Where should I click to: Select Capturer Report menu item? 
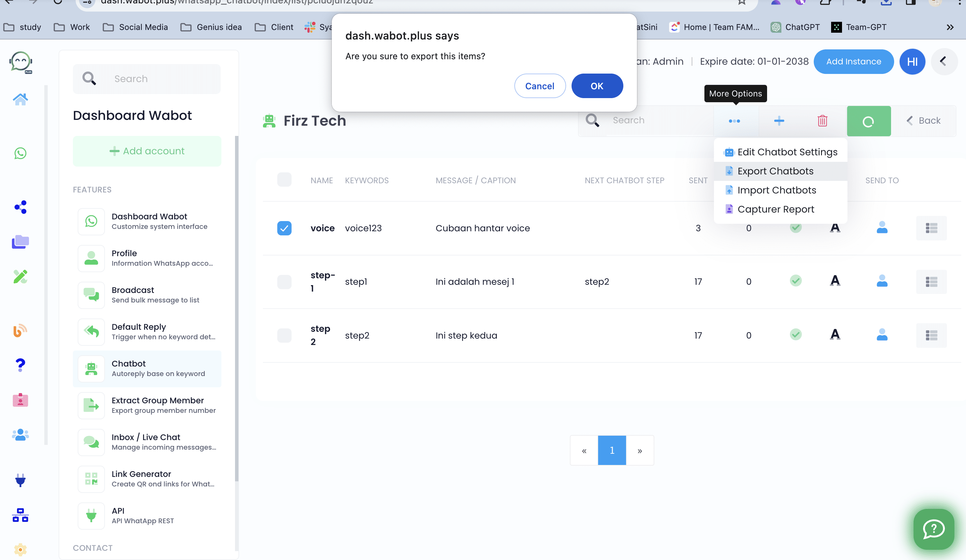tap(780, 209)
